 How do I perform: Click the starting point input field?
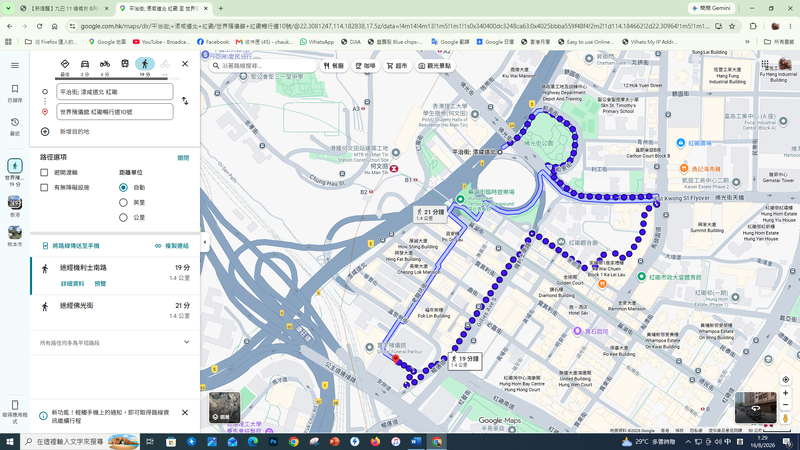tap(115, 92)
